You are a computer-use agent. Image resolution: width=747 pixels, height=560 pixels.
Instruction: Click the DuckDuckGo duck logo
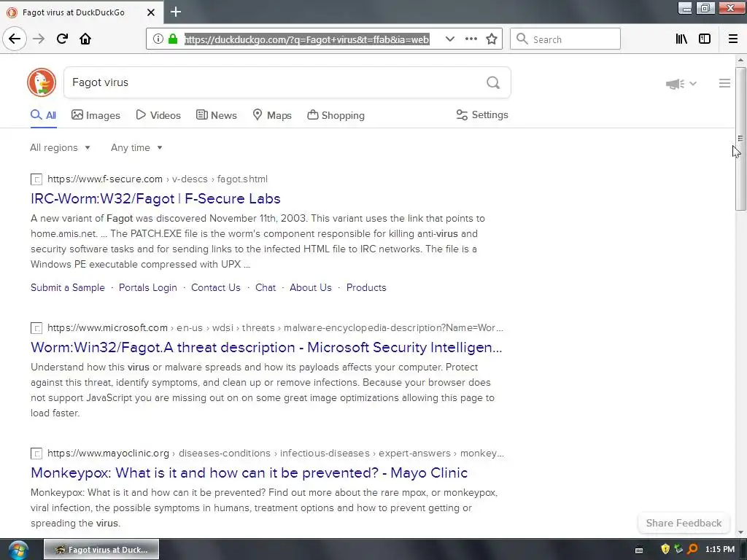click(42, 82)
